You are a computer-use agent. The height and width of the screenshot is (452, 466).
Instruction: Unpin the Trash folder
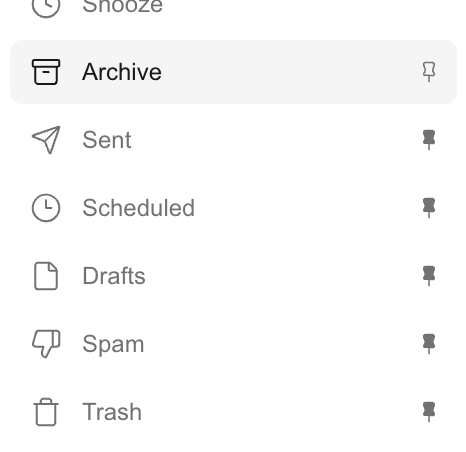(x=429, y=412)
